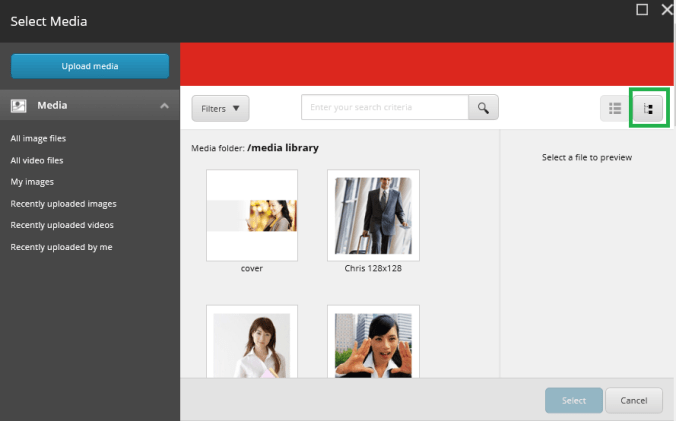Click the Upload media button
676x421 pixels.
point(90,66)
